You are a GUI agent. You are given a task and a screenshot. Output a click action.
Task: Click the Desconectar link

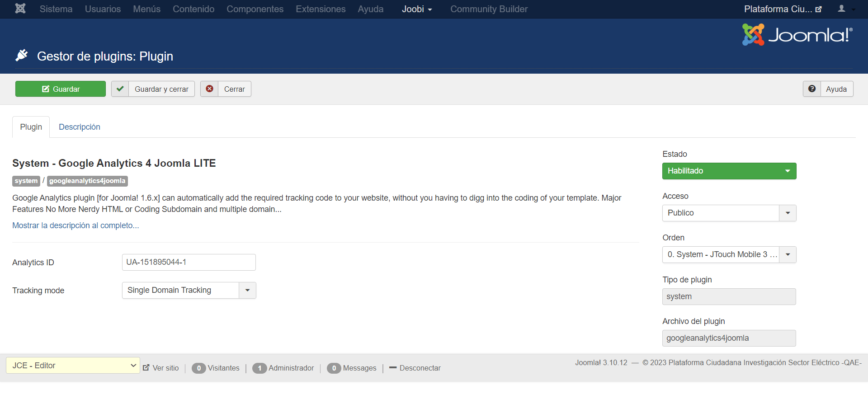[x=420, y=368]
